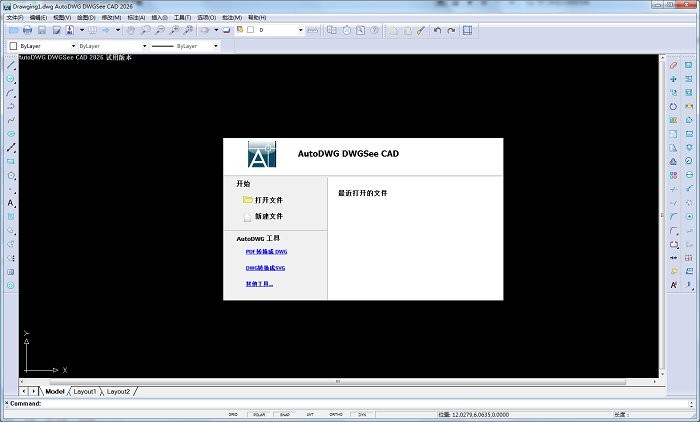The image size is (700, 422).
Task: Open the dropdown arrow before the layer box
Action: click(x=216, y=30)
